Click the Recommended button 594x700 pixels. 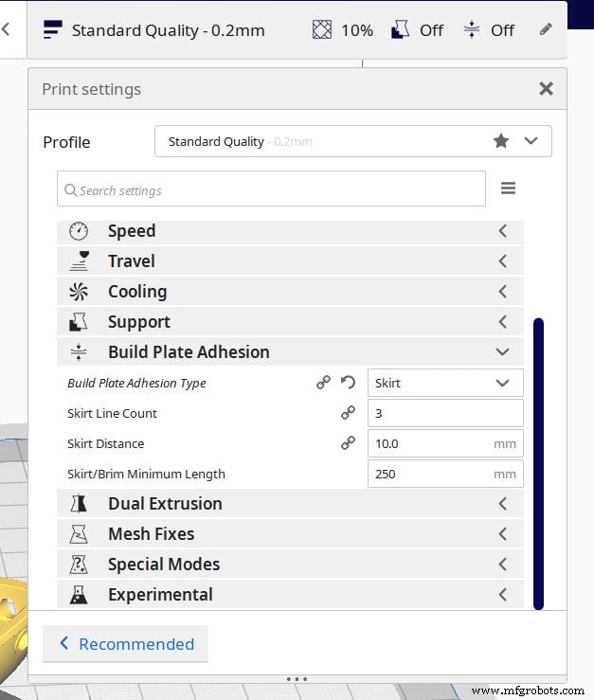point(126,644)
